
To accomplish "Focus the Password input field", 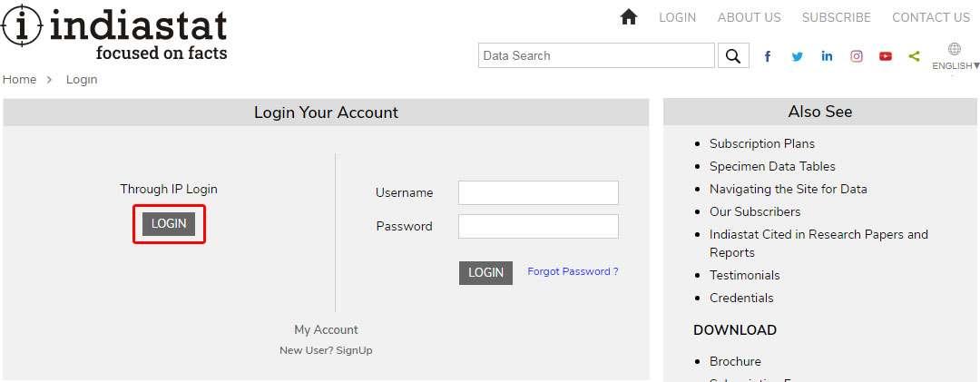I will click(538, 226).
